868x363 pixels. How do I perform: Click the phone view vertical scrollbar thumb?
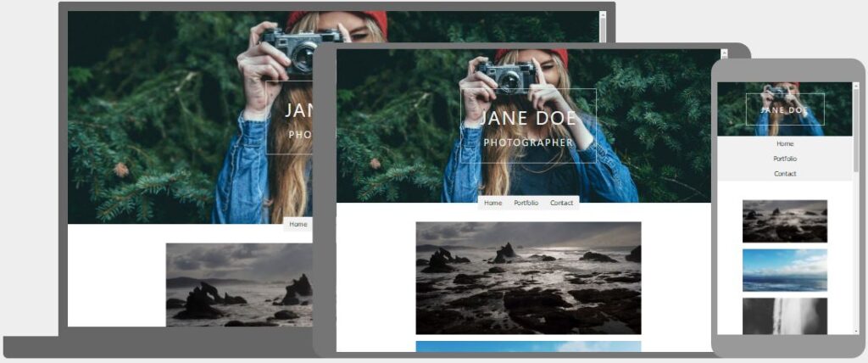855,127
